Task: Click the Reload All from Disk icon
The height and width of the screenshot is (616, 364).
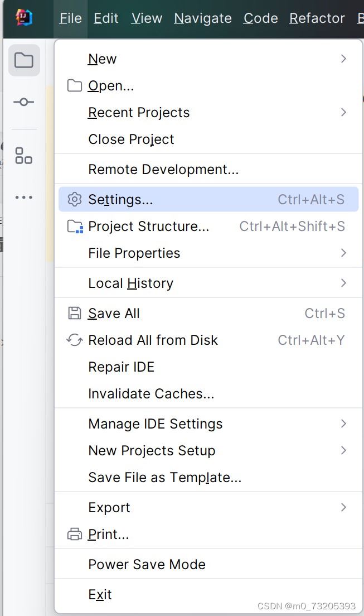Action: coord(74,340)
